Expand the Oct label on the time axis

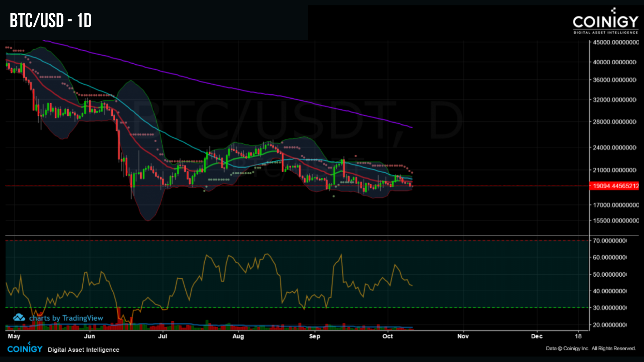387,336
